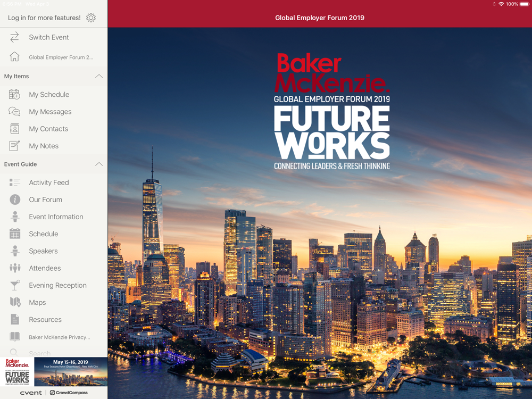Click the cvent footer logo
The image size is (532, 399).
[x=31, y=393]
